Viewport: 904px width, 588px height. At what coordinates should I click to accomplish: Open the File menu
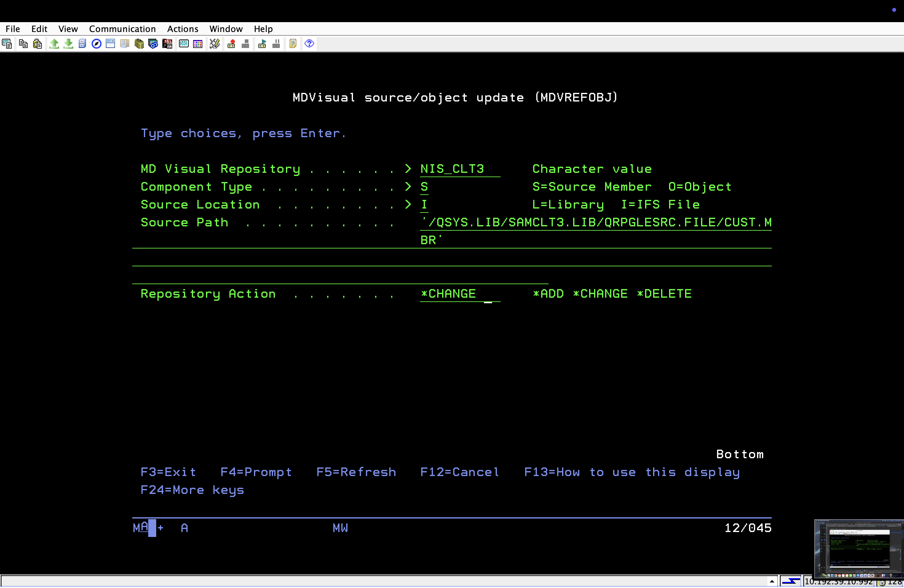[13, 29]
